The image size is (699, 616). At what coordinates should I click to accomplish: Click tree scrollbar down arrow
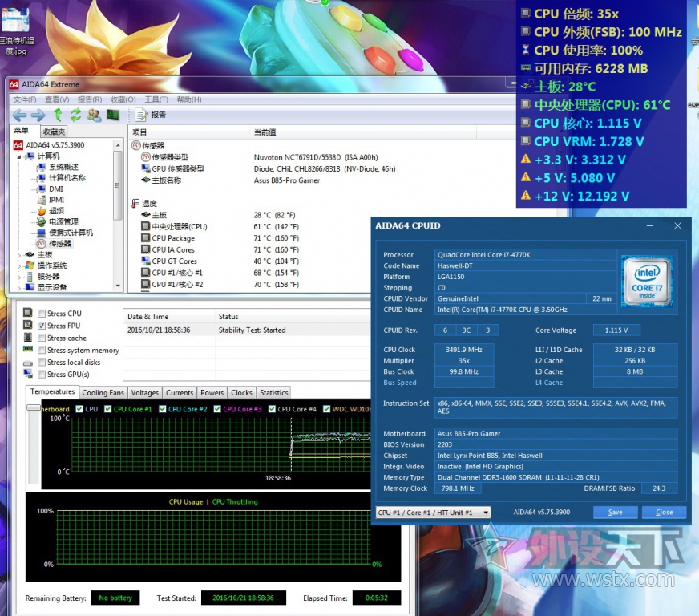[x=118, y=286]
